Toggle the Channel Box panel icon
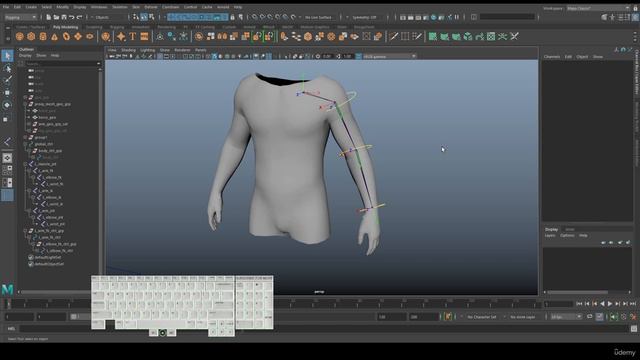The image size is (640, 360). (x=636, y=17)
